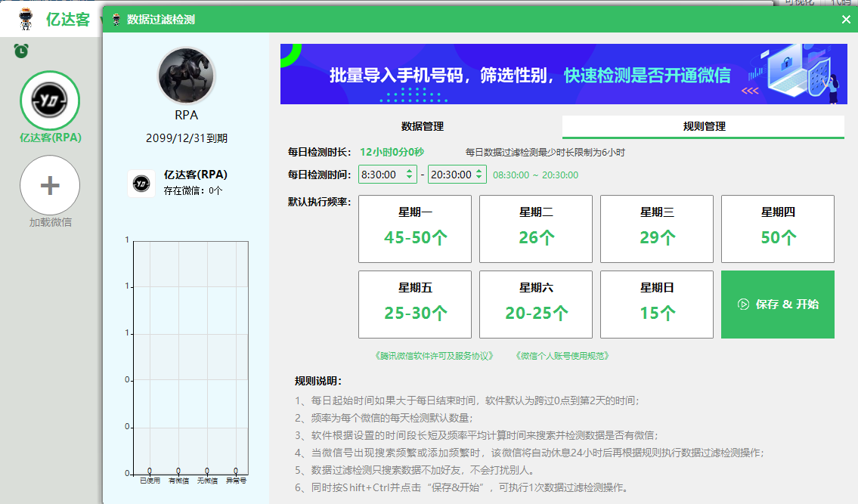Click the blue 批量导入手机号码 banner

pyautogui.click(x=564, y=74)
